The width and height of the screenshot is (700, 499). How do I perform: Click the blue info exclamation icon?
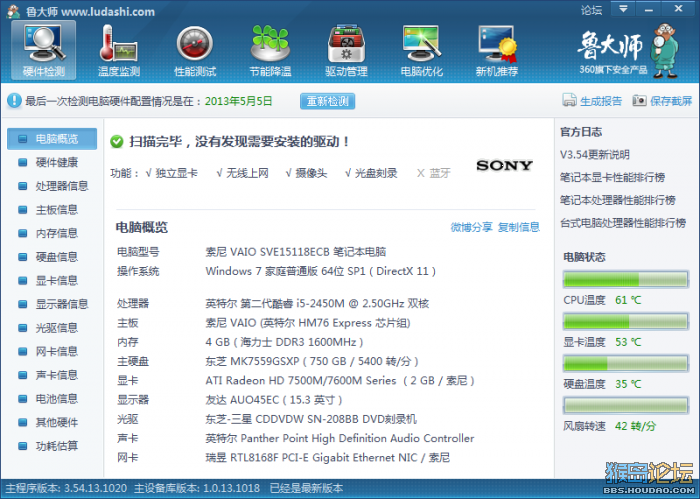point(14,101)
